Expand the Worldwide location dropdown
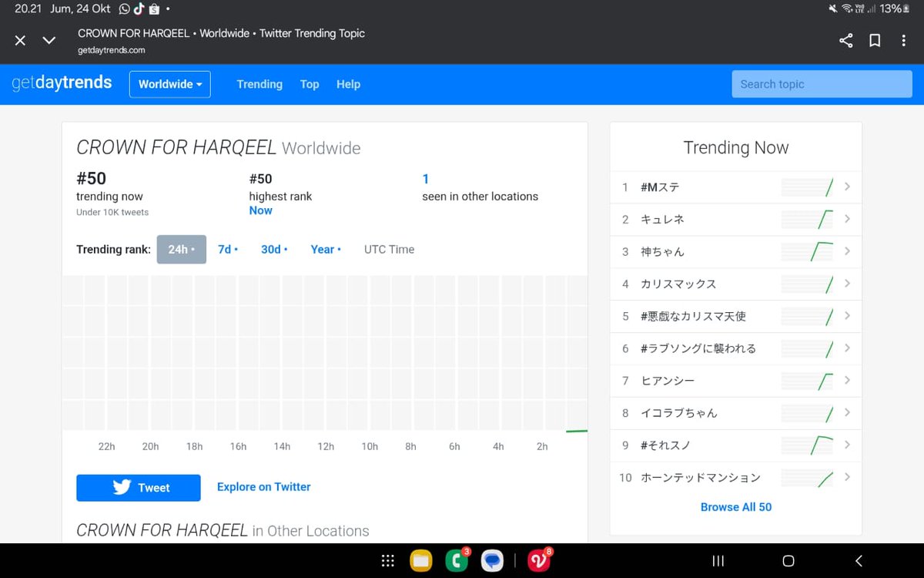 point(170,84)
